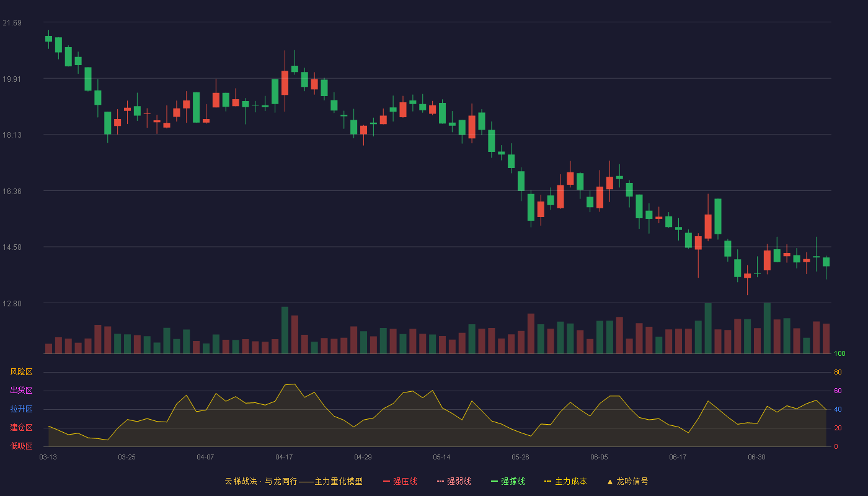Click the 06-30 date label
Screen dimensions: 868x496
click(756, 457)
